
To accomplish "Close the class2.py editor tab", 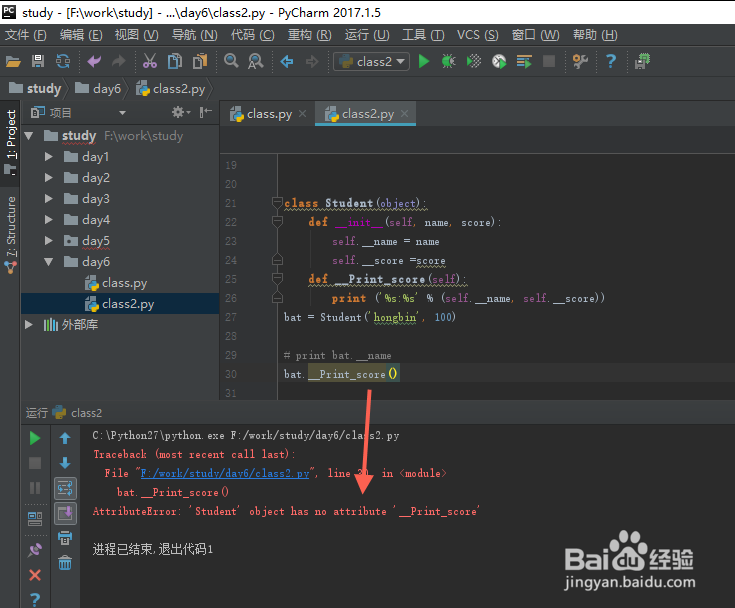I will click(x=405, y=114).
